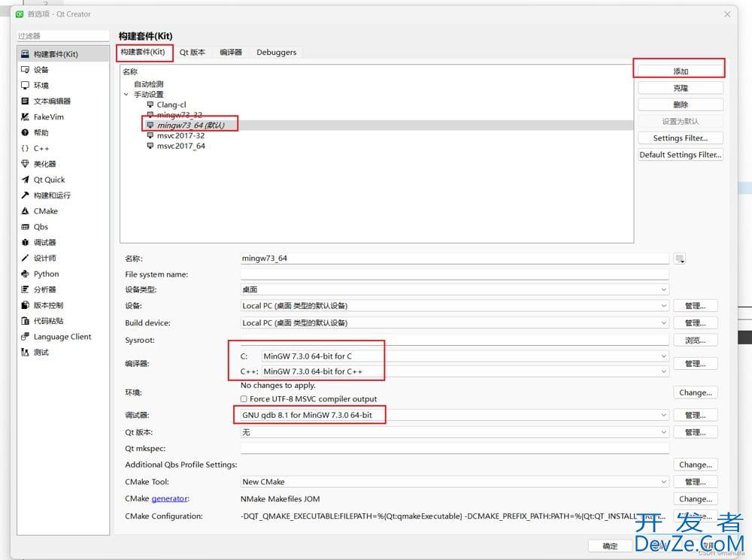752x560 pixels.
Task: Collapse the 手动设置 tree group
Action: (126, 95)
